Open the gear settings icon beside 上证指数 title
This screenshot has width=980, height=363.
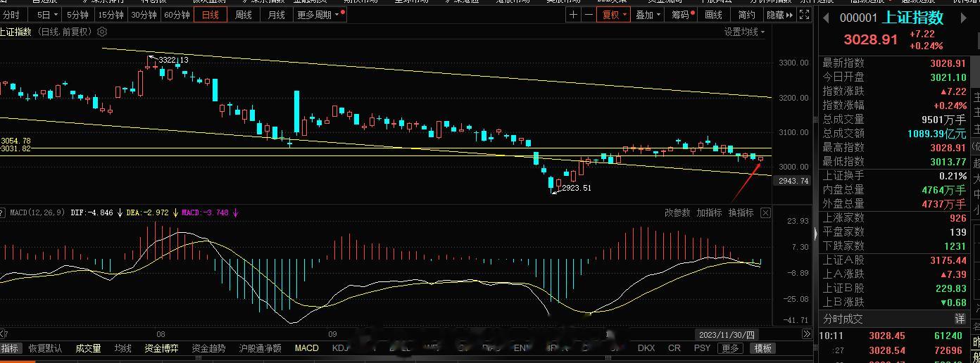(x=102, y=32)
